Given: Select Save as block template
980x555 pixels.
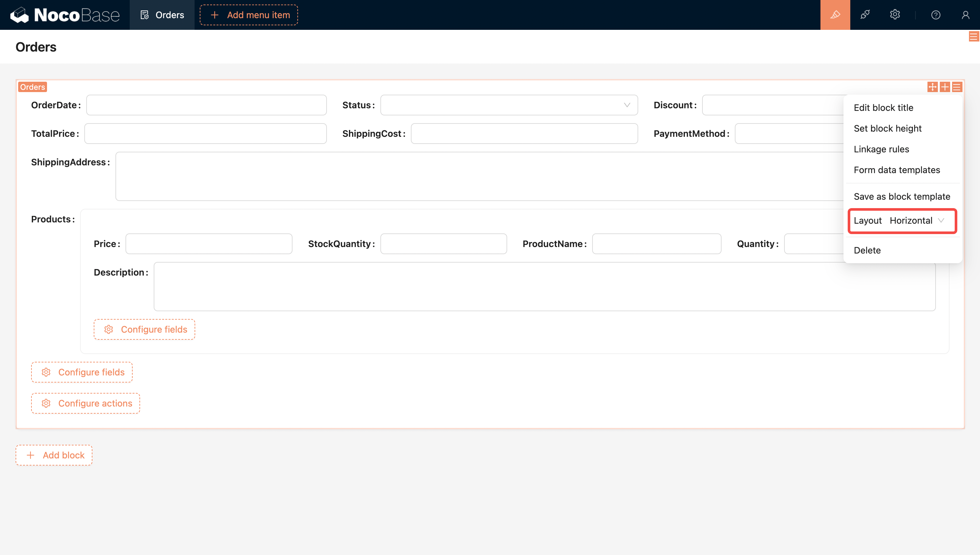Looking at the screenshot, I should coord(902,196).
